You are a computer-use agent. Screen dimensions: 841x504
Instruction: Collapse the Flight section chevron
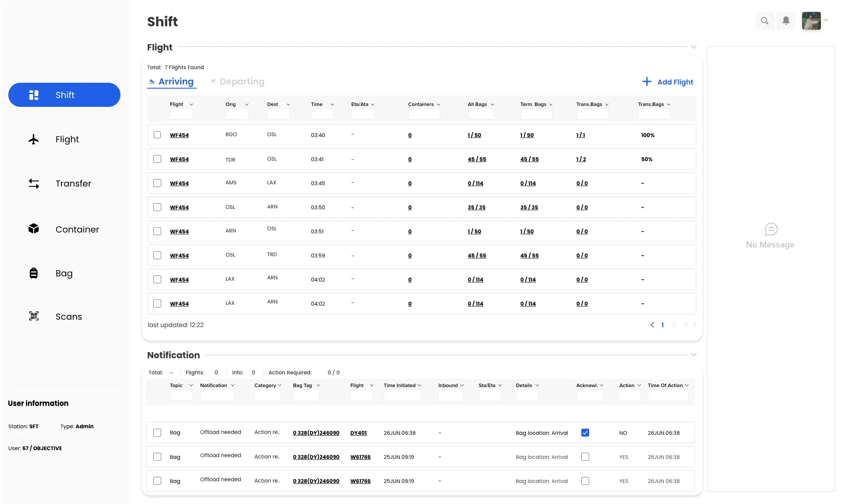tap(693, 47)
